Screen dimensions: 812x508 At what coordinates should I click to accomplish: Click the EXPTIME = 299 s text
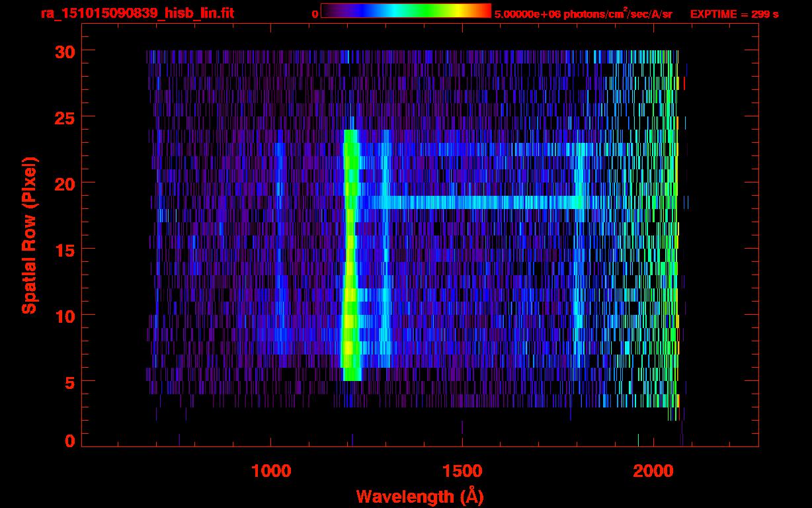click(734, 14)
